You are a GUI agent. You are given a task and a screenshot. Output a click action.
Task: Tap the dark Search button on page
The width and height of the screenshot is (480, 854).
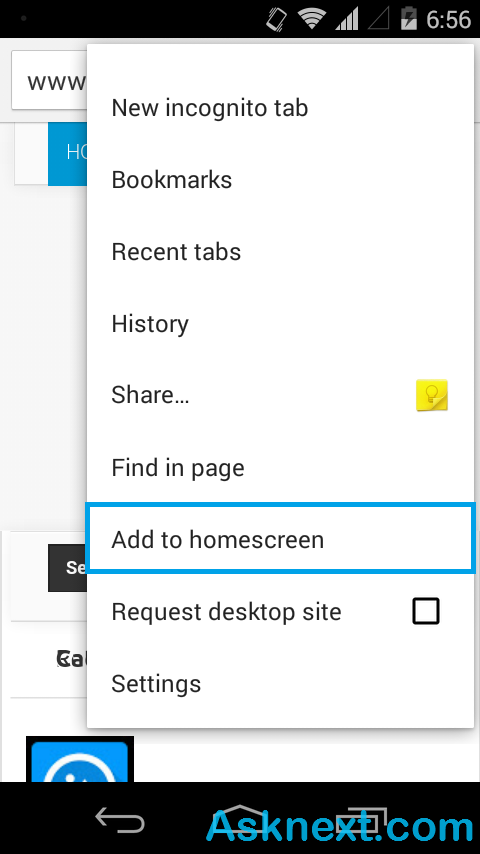[68, 568]
